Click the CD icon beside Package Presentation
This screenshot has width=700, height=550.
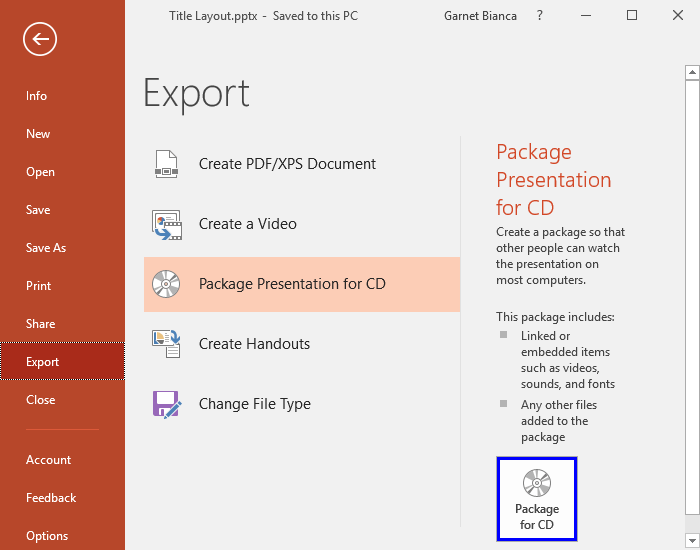[x=166, y=284]
